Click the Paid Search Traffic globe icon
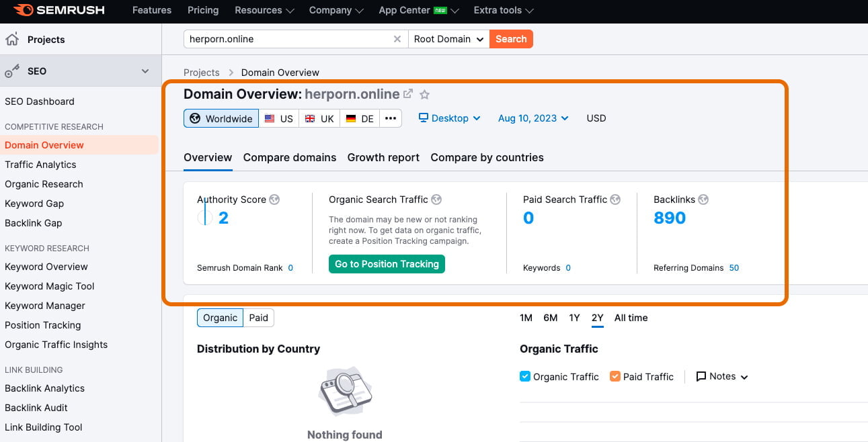 [615, 200]
